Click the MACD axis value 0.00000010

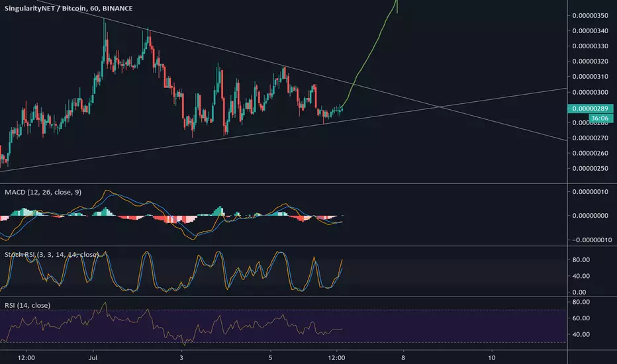(590, 192)
